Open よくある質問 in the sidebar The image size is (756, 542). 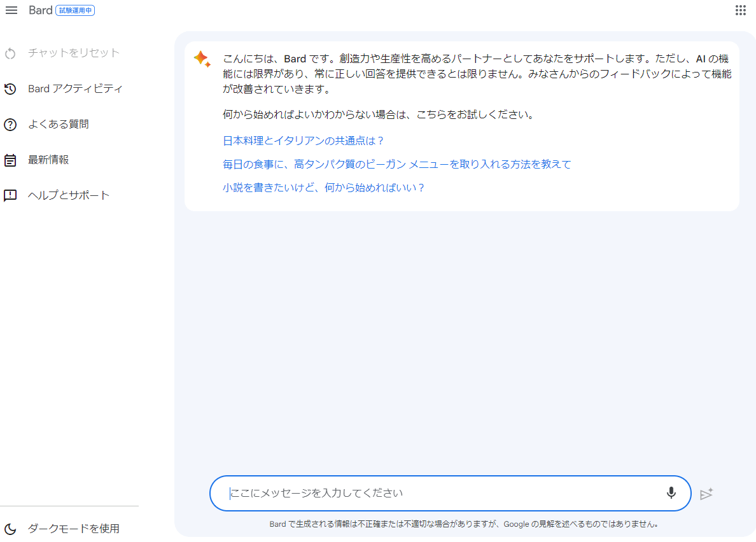click(x=59, y=124)
